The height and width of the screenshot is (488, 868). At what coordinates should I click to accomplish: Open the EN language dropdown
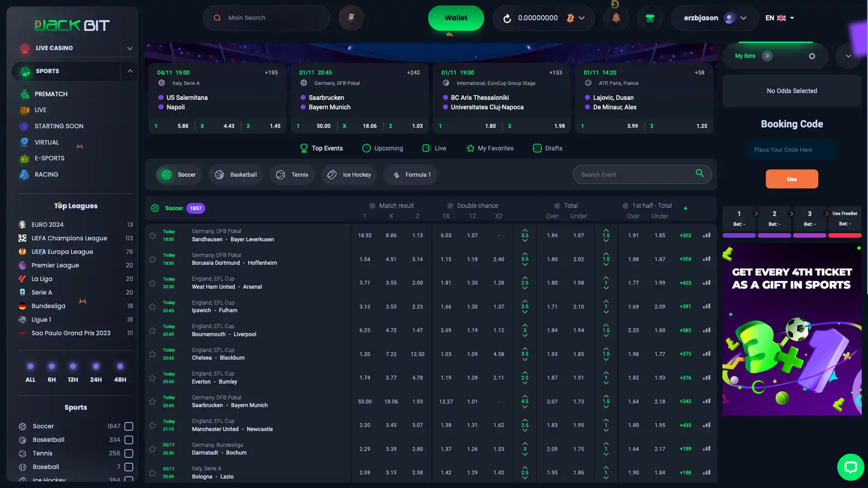point(780,18)
